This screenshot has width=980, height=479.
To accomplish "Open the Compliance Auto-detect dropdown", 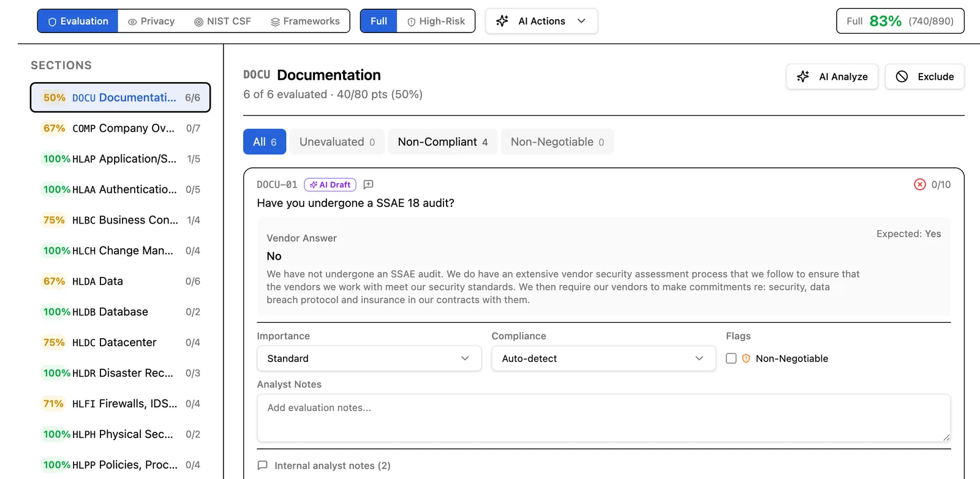I will pyautogui.click(x=603, y=358).
